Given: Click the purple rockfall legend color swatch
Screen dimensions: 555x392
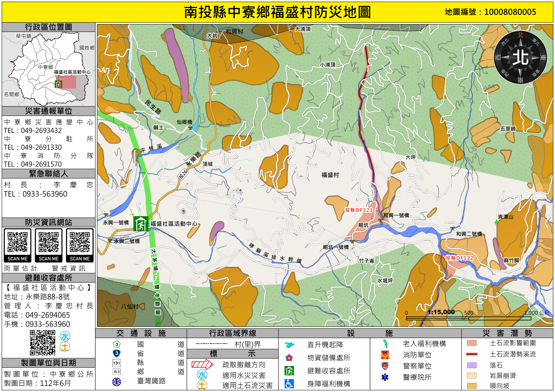Looking at the screenshot, I should pos(472,365).
